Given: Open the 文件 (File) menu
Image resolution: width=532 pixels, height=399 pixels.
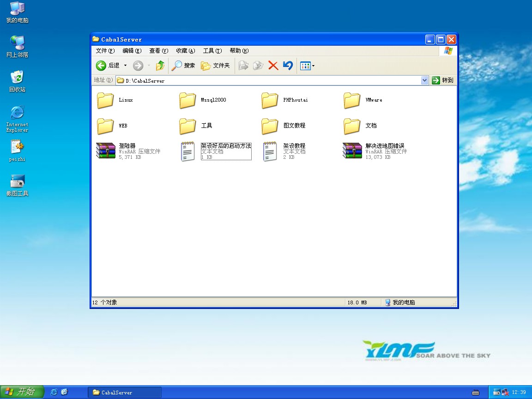Looking at the screenshot, I should (105, 51).
